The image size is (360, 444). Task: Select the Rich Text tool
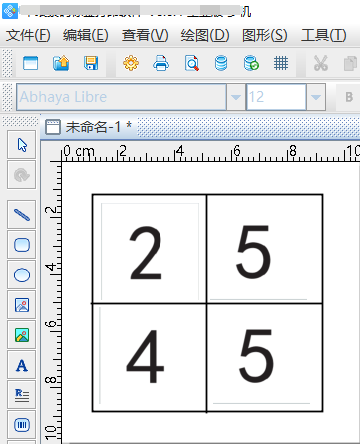point(22,395)
